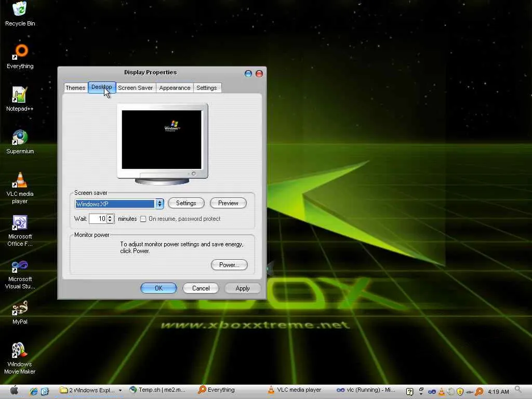Confirm Display Properties with OK
532x399 pixels.
pos(158,288)
